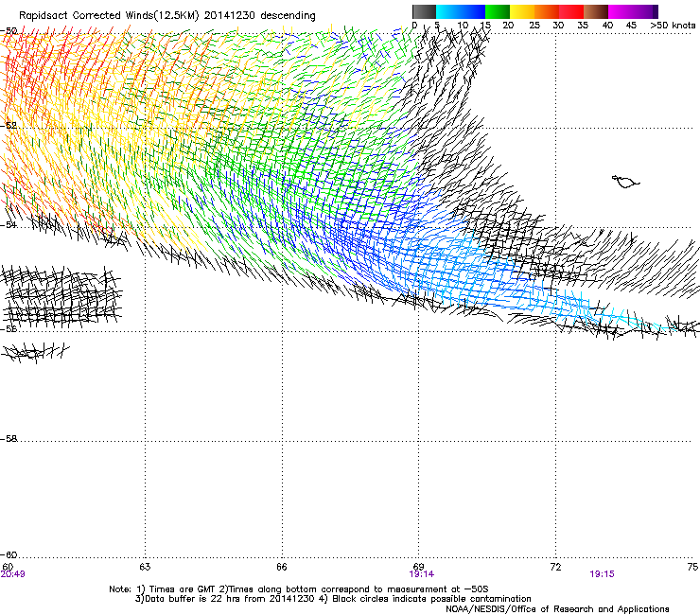Click longitude label 72 on bottom axis

pos(555,567)
